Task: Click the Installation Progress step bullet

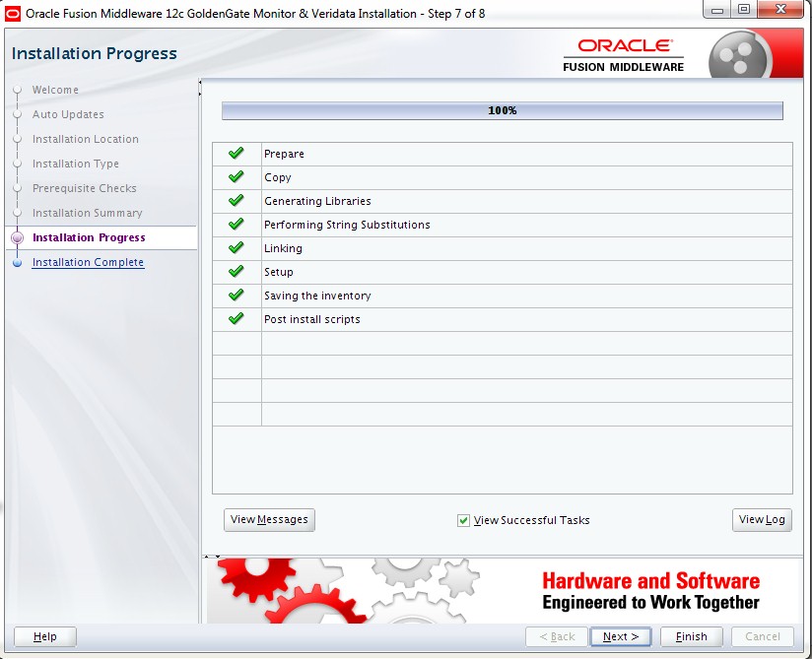Action: coord(17,237)
